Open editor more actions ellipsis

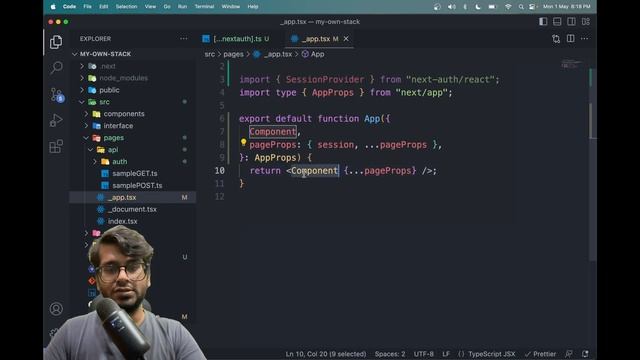584,38
